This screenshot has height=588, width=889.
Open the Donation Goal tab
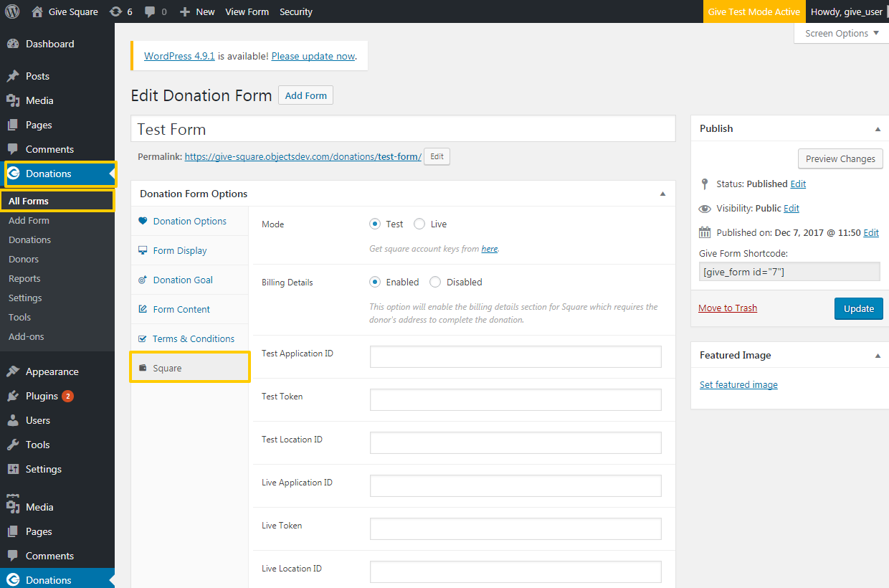[x=190, y=280]
